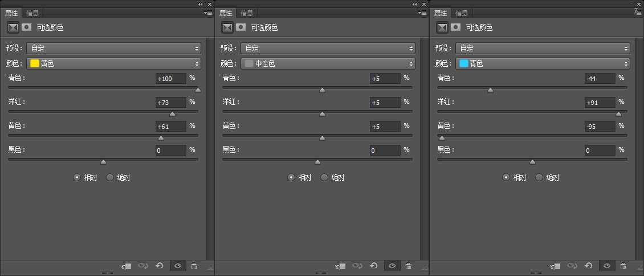Click the view previous state icon in the Neutrals (中性色) panel
644x276 pixels.
(357, 266)
